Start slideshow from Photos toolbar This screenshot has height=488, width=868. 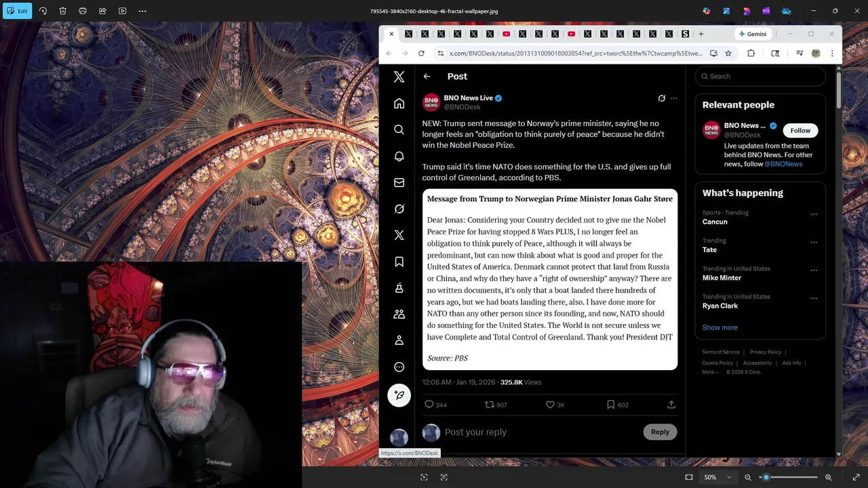coord(122,11)
